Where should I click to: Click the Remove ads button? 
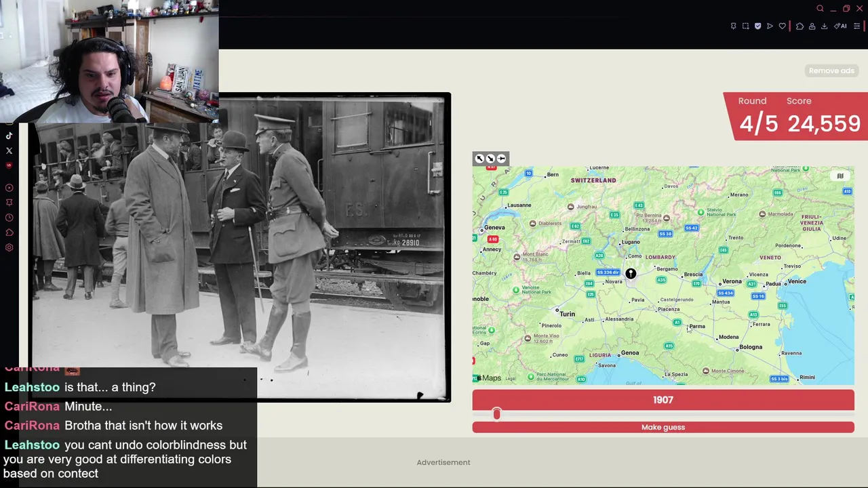(831, 70)
